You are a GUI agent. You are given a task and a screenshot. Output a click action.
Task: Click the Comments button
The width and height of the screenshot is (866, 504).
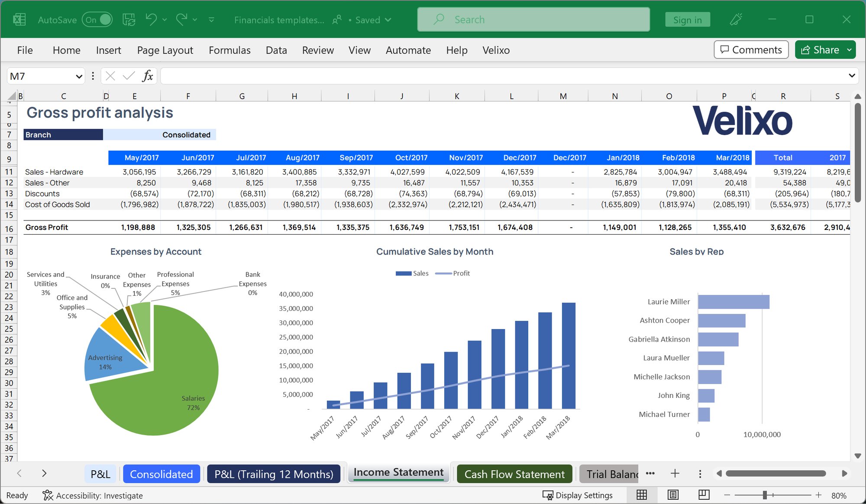(751, 49)
